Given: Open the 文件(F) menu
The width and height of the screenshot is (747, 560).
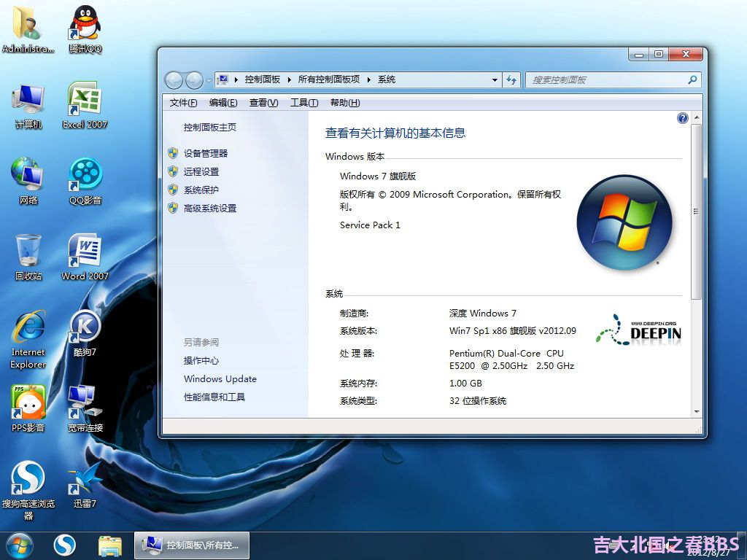Looking at the screenshot, I should (183, 102).
